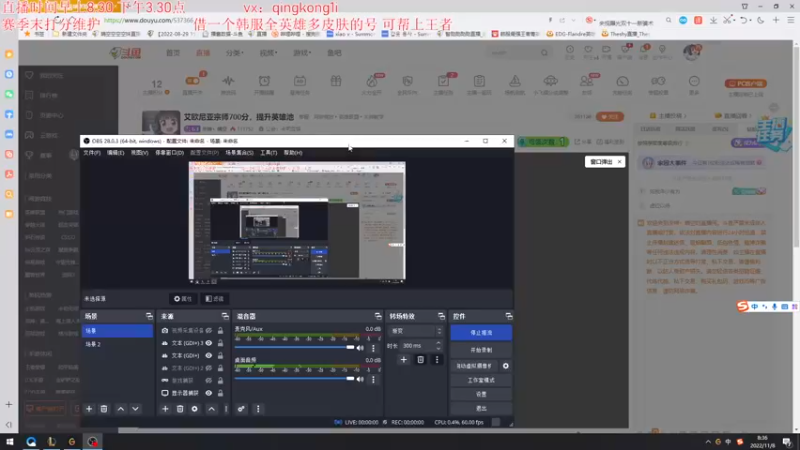This screenshot has width=800, height=450.
Task: Open the Scene Collection menu in OBS
Action: point(239,153)
